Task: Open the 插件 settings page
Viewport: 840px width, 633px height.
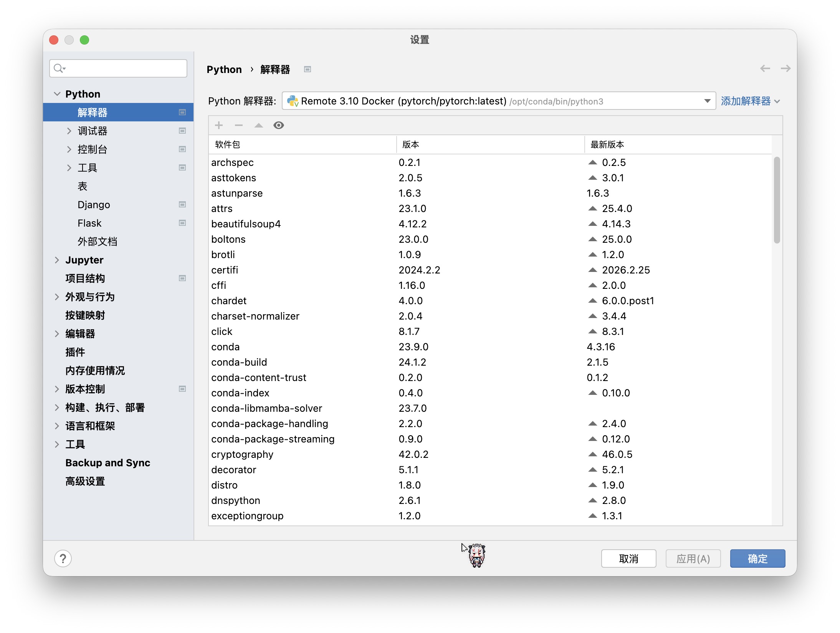Action: click(75, 352)
